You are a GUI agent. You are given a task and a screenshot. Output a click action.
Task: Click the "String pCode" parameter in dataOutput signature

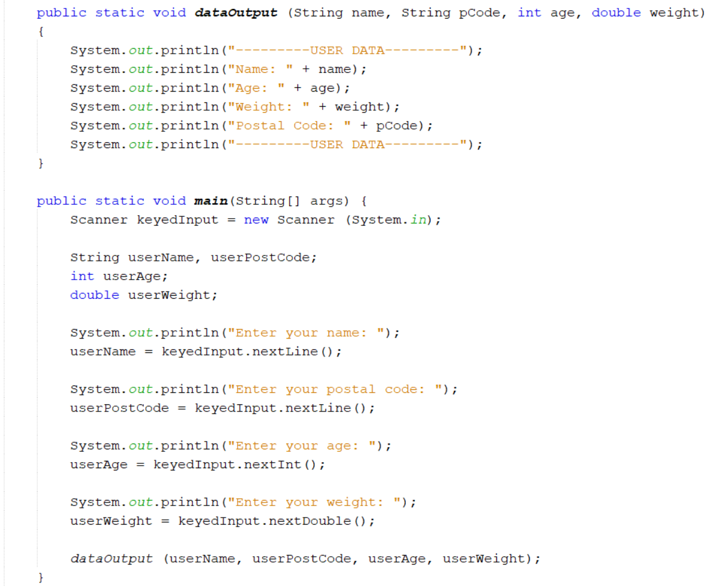pos(451,13)
